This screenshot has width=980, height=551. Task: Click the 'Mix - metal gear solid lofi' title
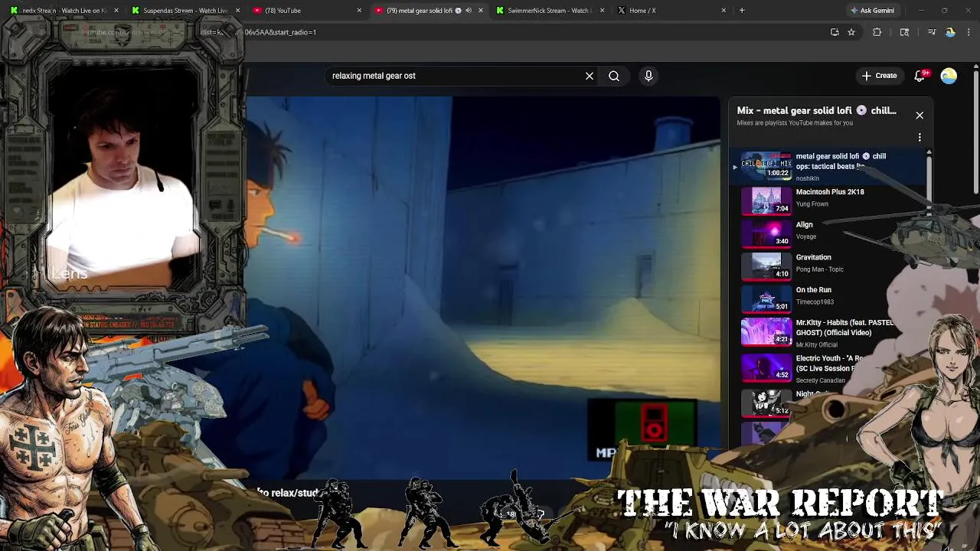pos(816,110)
